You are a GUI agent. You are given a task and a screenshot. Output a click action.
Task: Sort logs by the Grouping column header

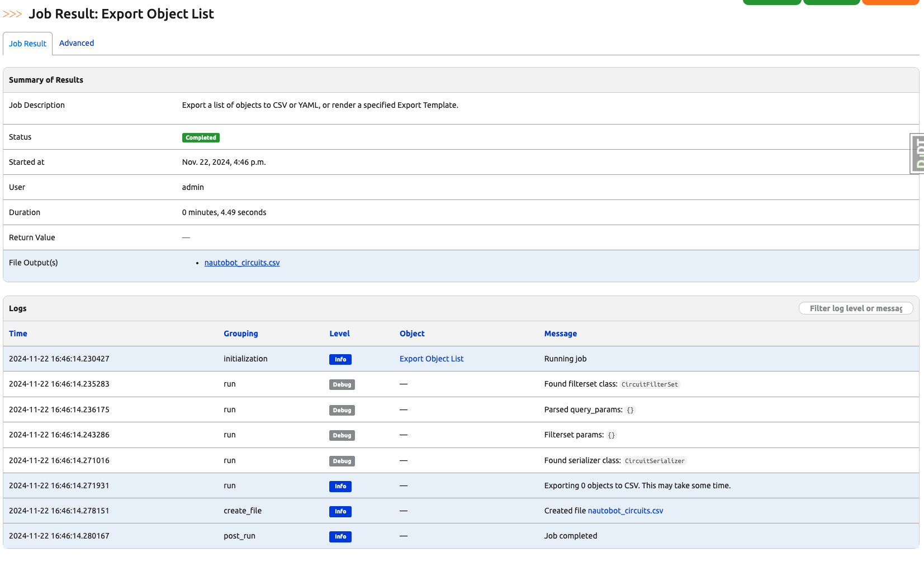coord(240,334)
